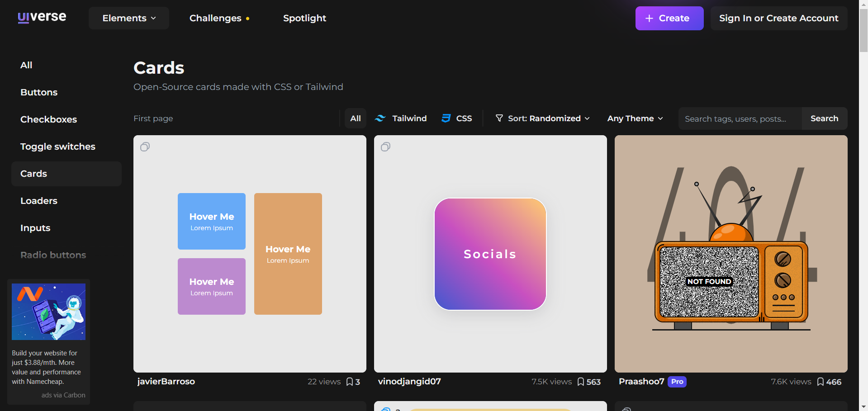Click the uiverse logo
The height and width of the screenshot is (411, 868).
pyautogui.click(x=42, y=18)
